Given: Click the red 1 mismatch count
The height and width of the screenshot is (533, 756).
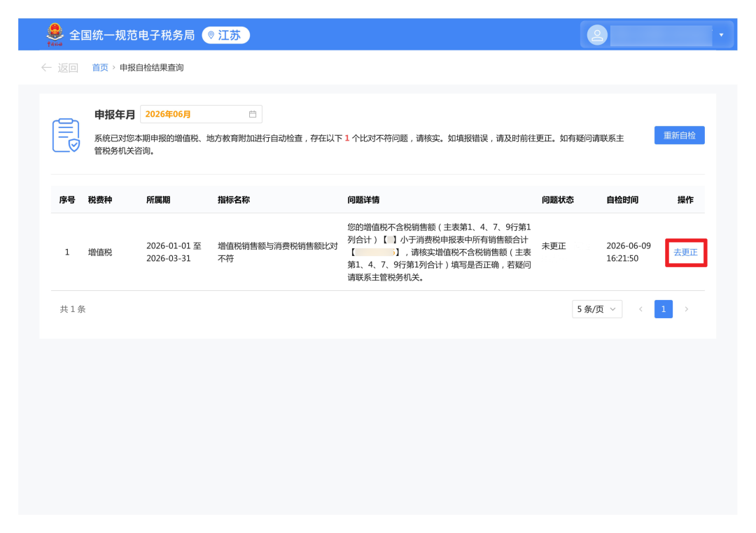Looking at the screenshot, I should (346, 138).
